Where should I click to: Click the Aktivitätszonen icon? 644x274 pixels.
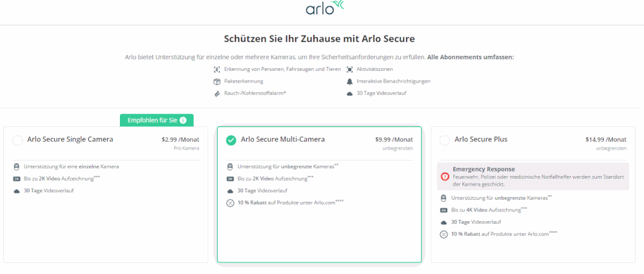(x=349, y=70)
